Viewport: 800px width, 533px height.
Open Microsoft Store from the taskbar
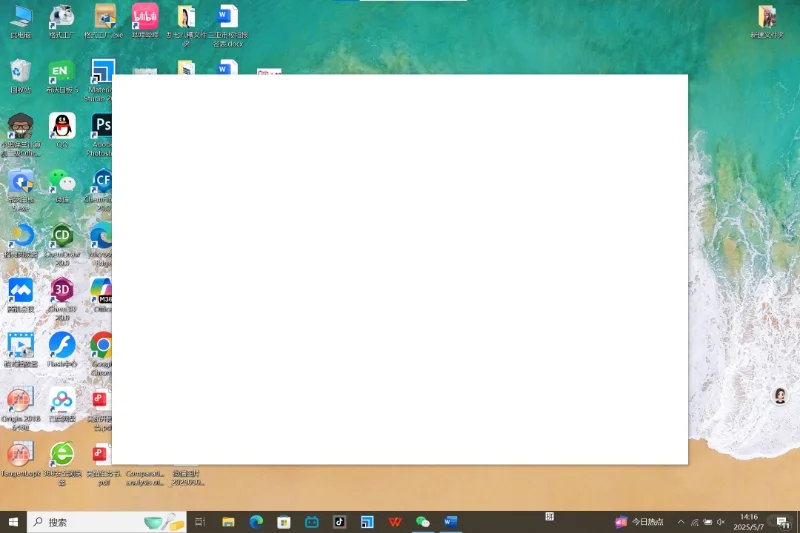[284, 522]
